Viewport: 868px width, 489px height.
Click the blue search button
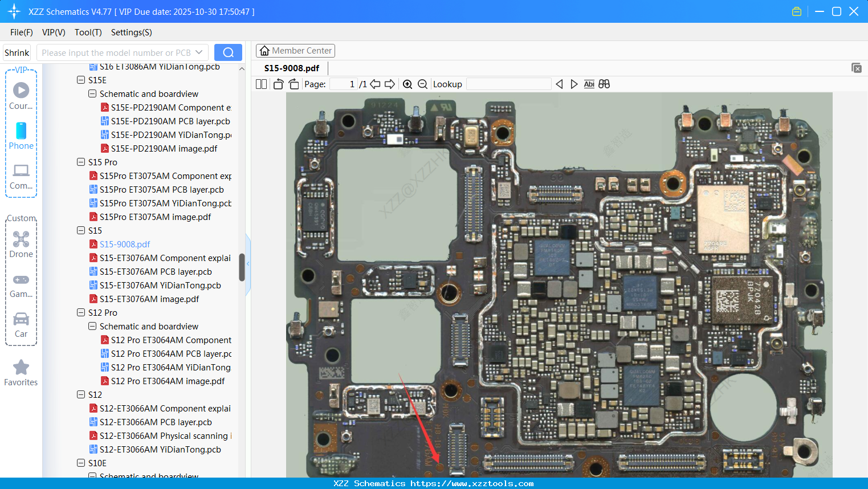228,52
